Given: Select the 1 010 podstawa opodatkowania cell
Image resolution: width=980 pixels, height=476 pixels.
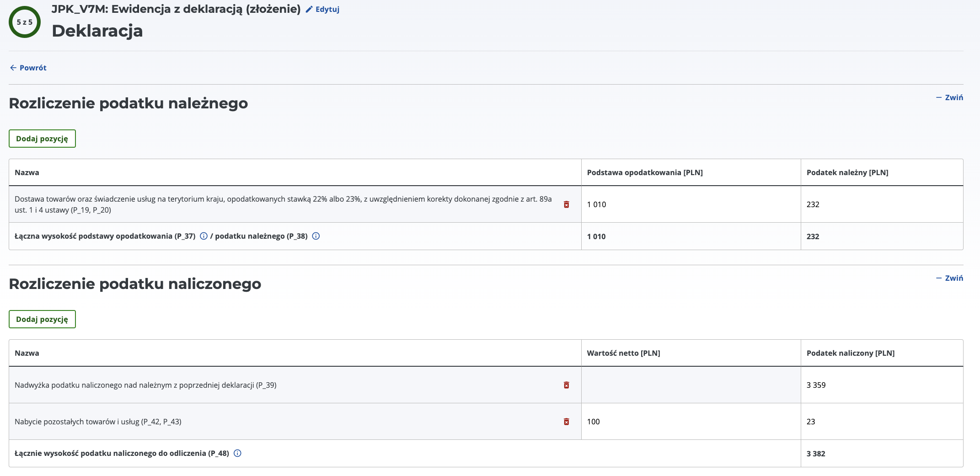Looking at the screenshot, I should (x=691, y=204).
